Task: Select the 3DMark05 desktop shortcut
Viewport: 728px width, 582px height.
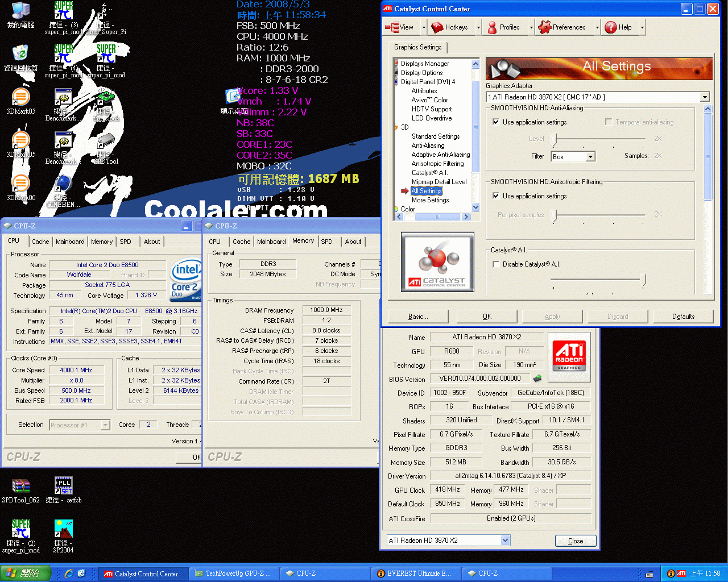Action: (20, 145)
